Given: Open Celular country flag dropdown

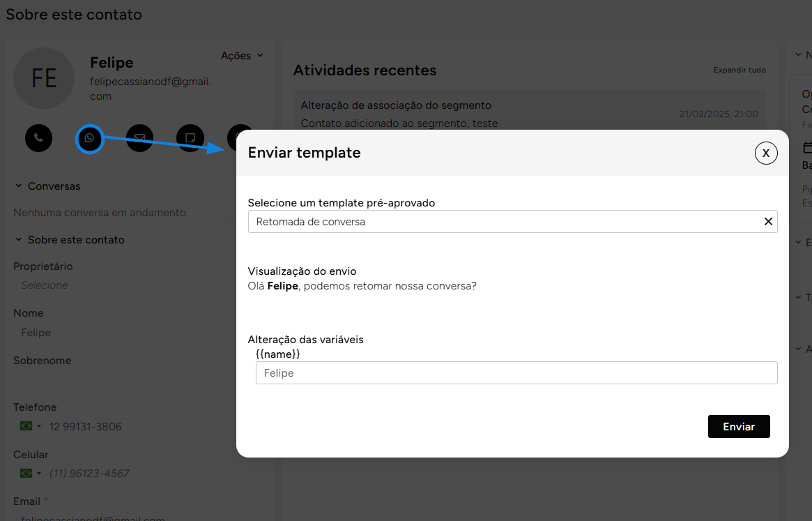Looking at the screenshot, I should (x=31, y=473).
